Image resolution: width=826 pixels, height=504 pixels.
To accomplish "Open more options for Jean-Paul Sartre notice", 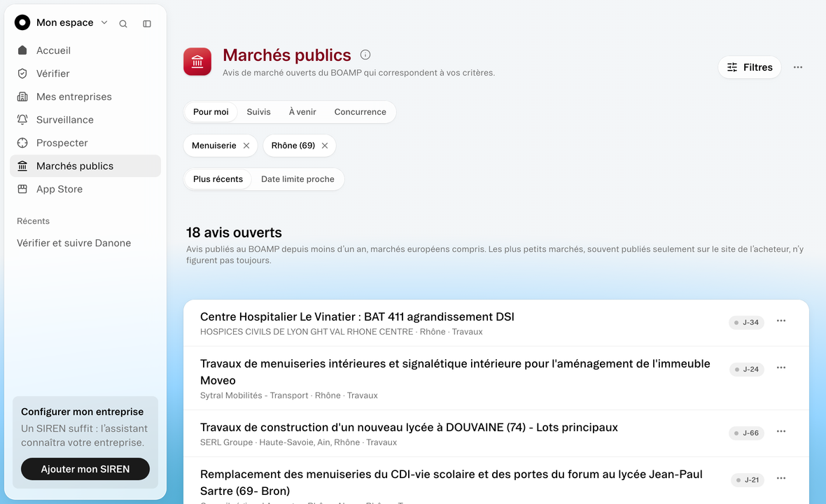I will point(781,478).
